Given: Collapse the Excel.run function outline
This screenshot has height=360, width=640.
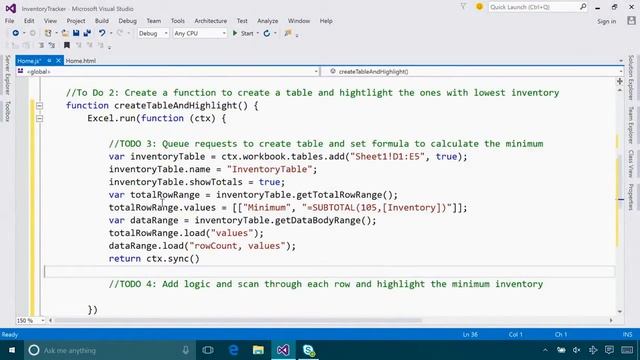Looking at the screenshot, I should [39, 118].
